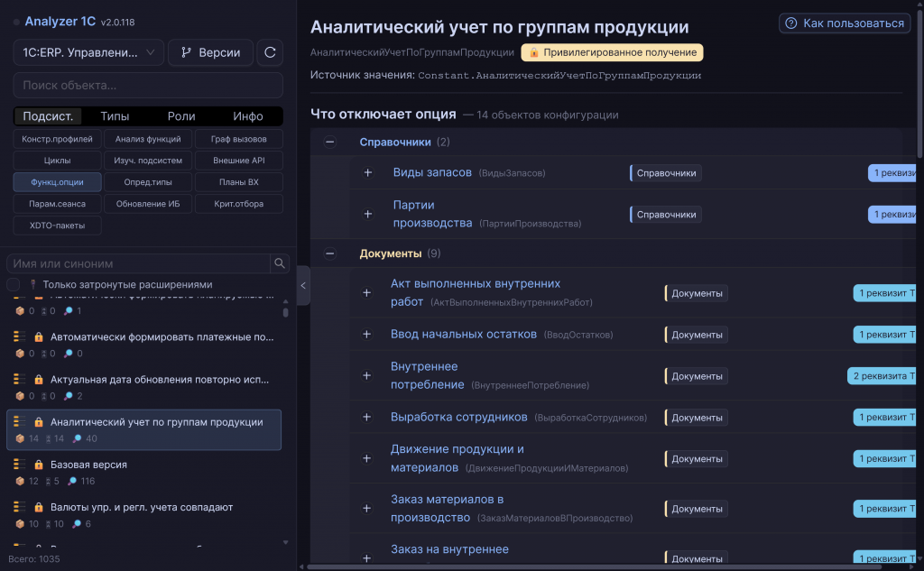
Task: Expand the Выработка сотрудников row
Action: pos(366,418)
